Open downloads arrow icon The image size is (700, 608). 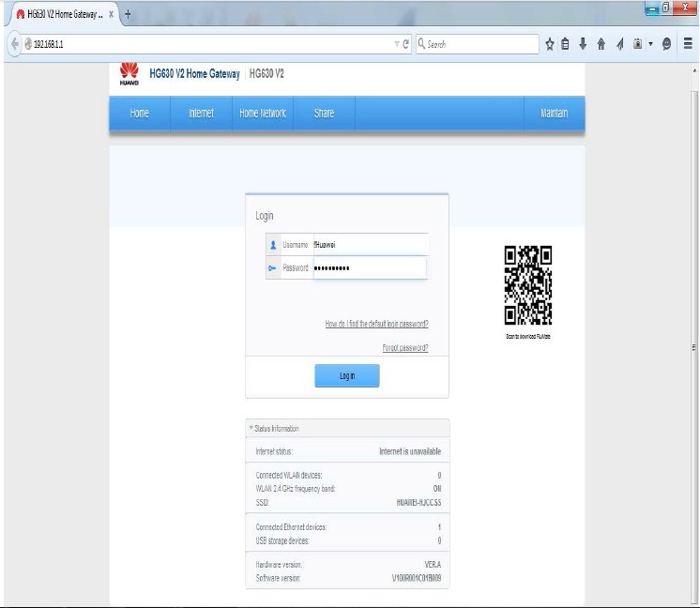coord(583,44)
